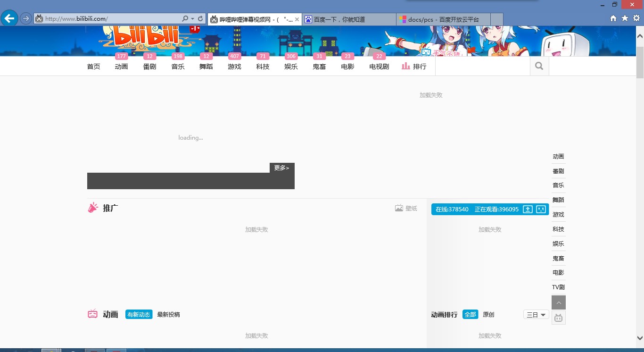Select 原创 in 动画排行
Viewport: 644px width, 352px height.
pyautogui.click(x=488, y=314)
